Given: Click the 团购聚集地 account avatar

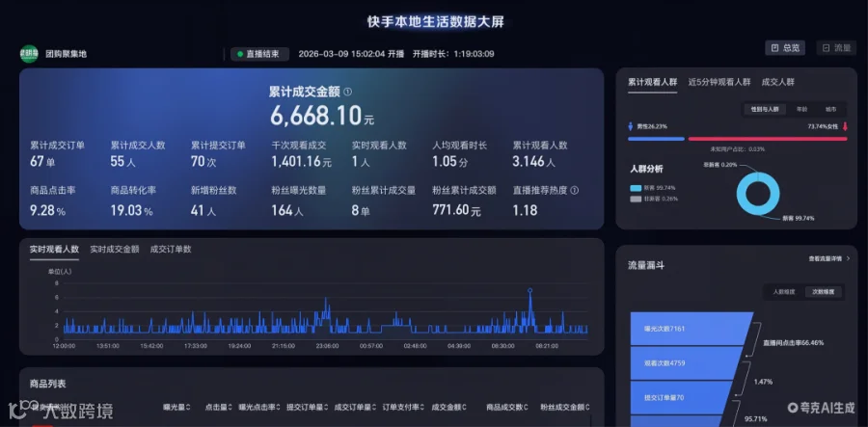Looking at the screenshot, I should 29,54.
